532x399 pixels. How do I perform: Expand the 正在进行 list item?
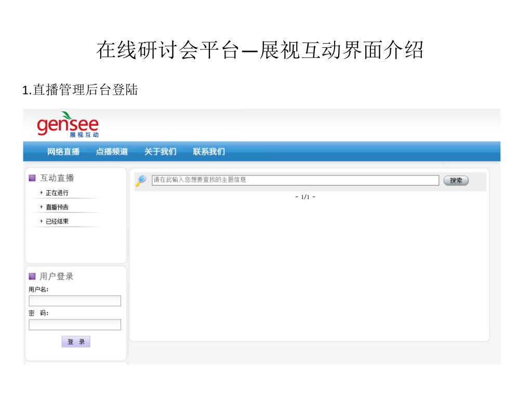[x=54, y=193]
